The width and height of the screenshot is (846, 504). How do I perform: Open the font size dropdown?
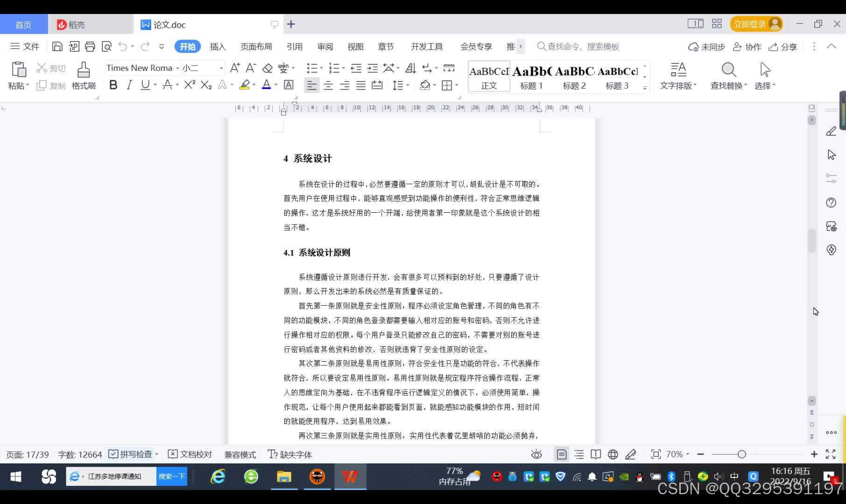[x=221, y=68]
